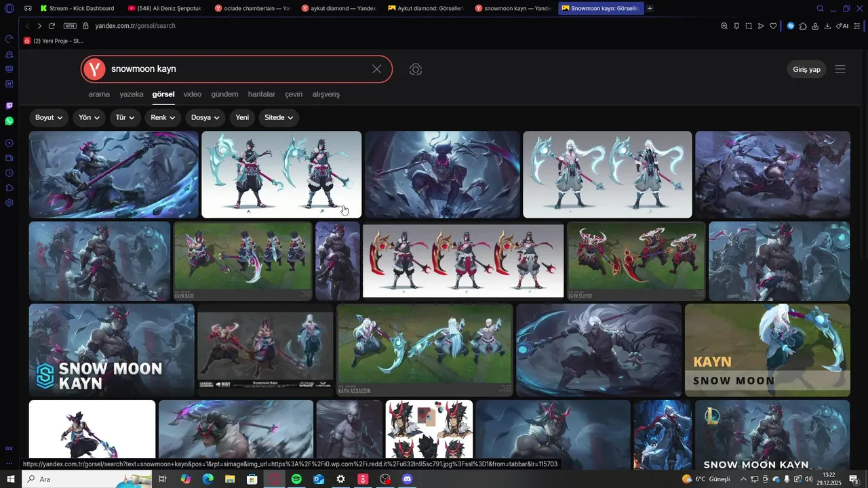Open the AI assistant icon in toolbar
The height and width of the screenshot is (488, 868).
point(842,26)
